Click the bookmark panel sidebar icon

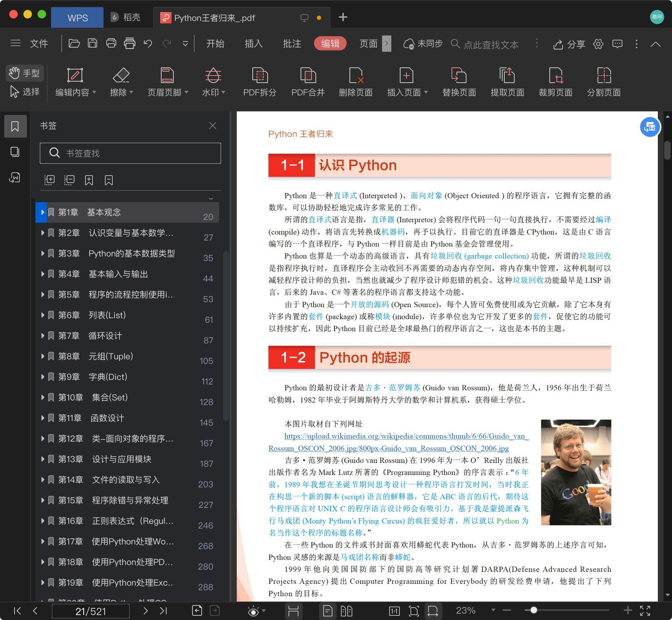[x=15, y=126]
